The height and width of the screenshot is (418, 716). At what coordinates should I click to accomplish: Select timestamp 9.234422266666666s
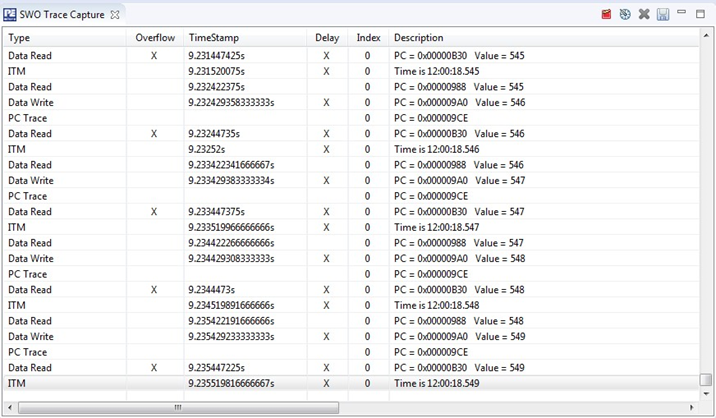[x=231, y=243]
